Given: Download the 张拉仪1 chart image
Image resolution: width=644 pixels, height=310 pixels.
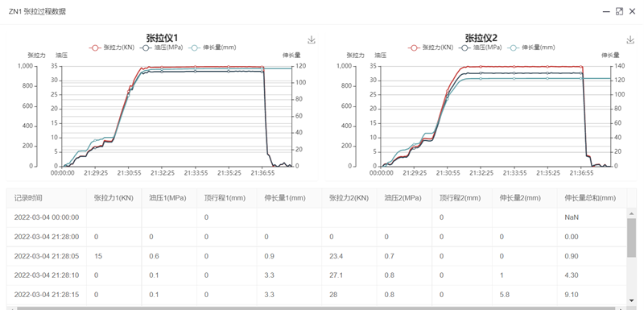Looking at the screenshot, I should (x=312, y=39).
